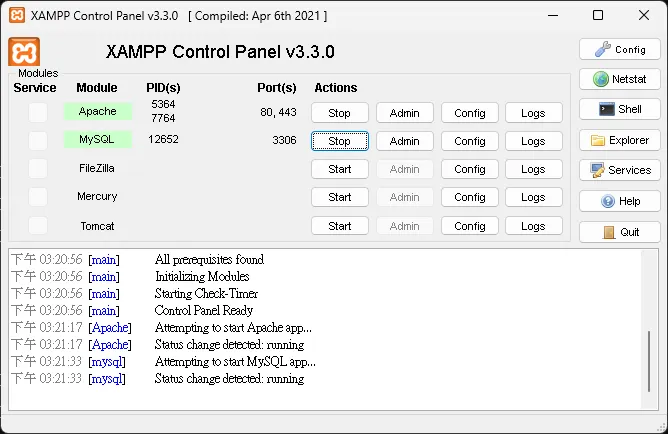This screenshot has width=668, height=434.
Task: Open the MySQL Admin page
Action: [x=405, y=141]
